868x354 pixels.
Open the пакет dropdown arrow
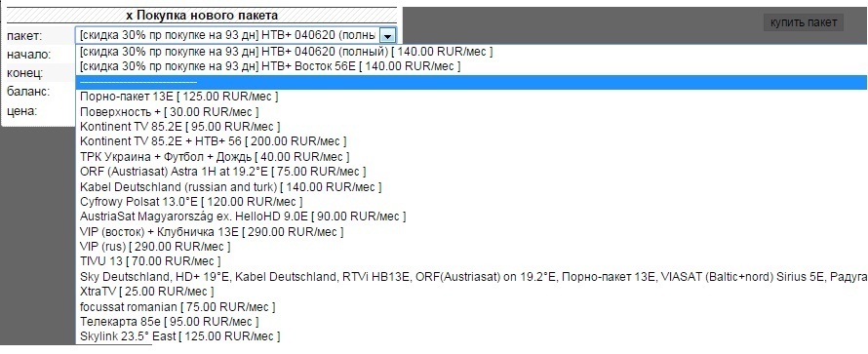[x=388, y=36]
